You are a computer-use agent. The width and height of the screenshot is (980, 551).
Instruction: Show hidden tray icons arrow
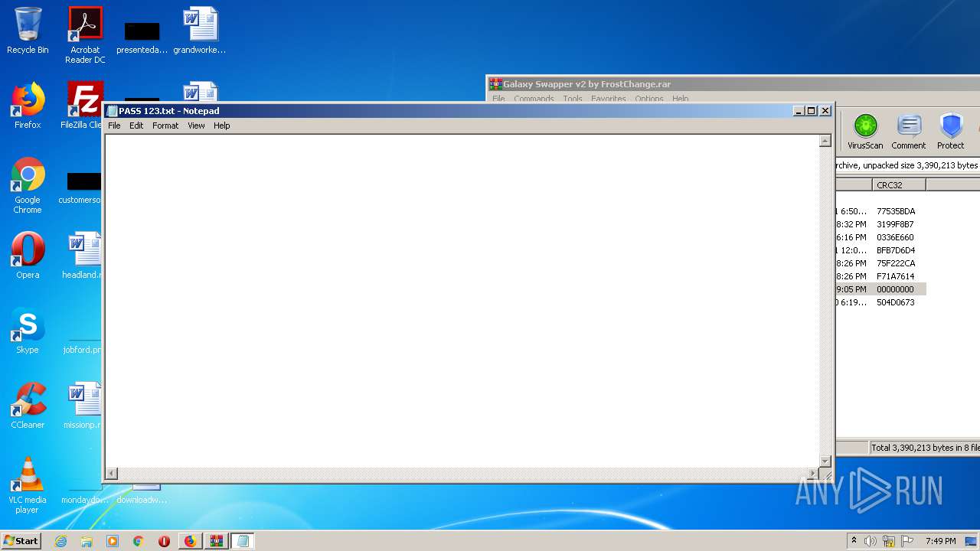[854, 540]
